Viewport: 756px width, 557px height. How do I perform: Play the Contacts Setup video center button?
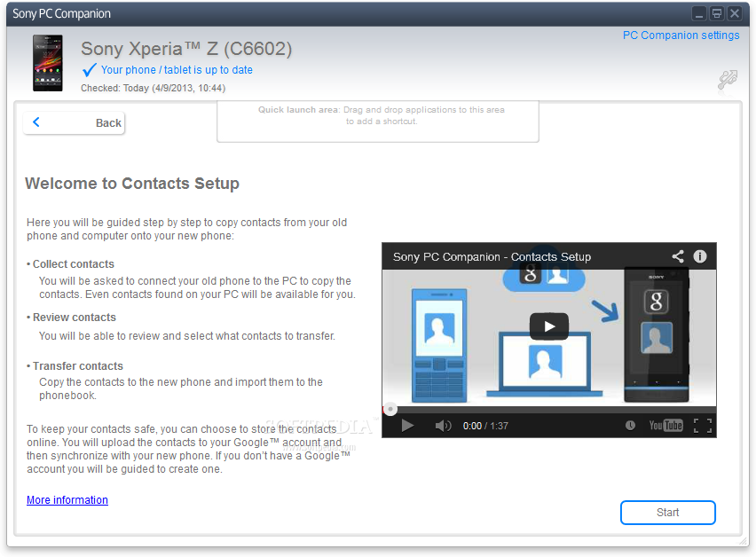click(x=549, y=326)
